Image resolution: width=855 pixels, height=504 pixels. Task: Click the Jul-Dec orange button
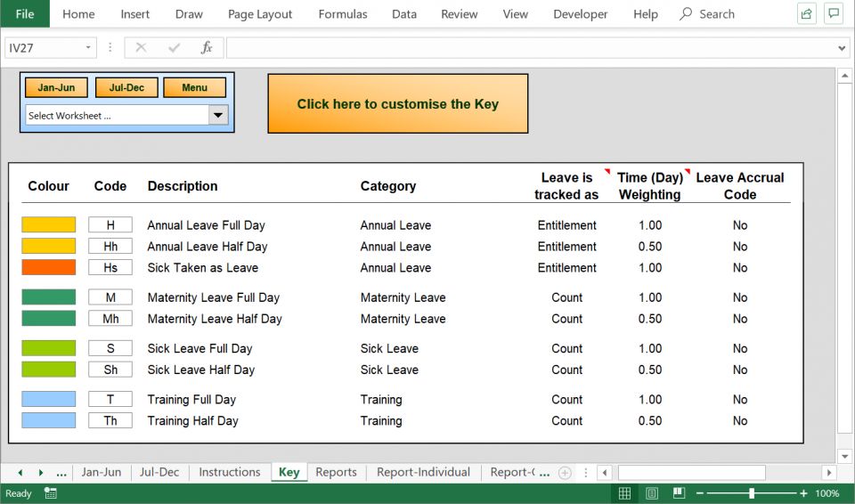(126, 87)
